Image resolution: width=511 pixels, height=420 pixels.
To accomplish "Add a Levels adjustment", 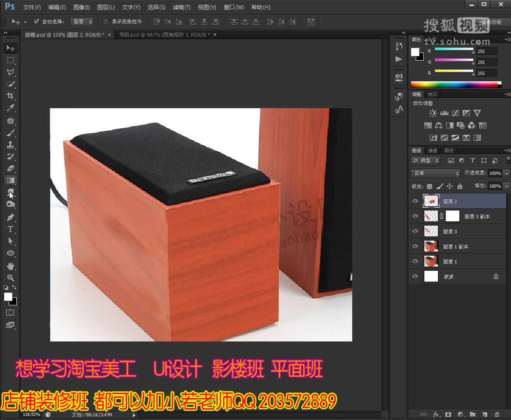I will point(444,113).
